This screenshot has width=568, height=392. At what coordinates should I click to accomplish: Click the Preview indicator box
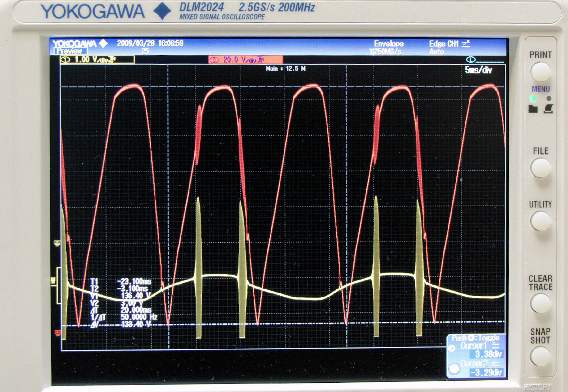pos(70,51)
